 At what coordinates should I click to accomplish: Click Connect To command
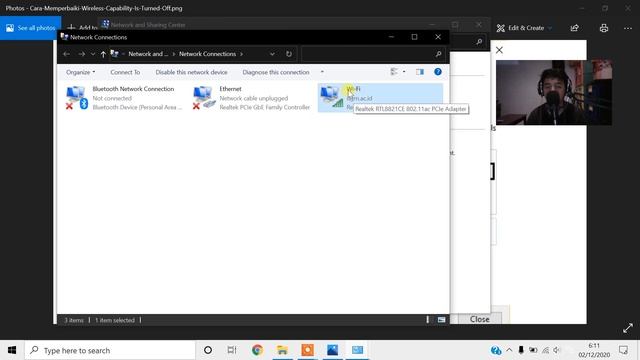click(x=125, y=72)
